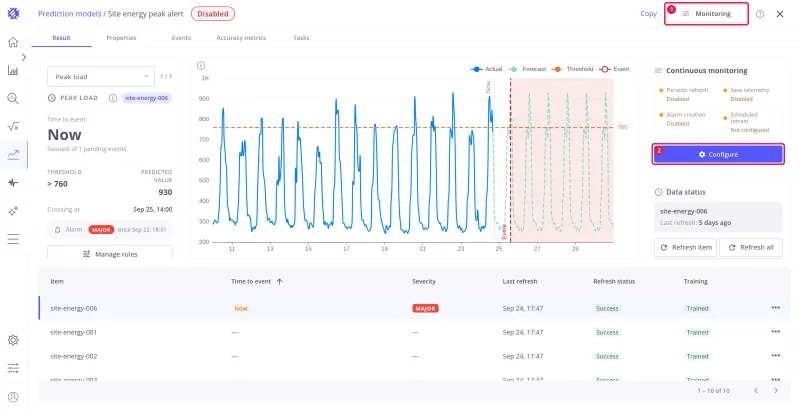Click the Severity column header
Image resolution: width=800 pixels, height=411 pixels.
point(424,281)
